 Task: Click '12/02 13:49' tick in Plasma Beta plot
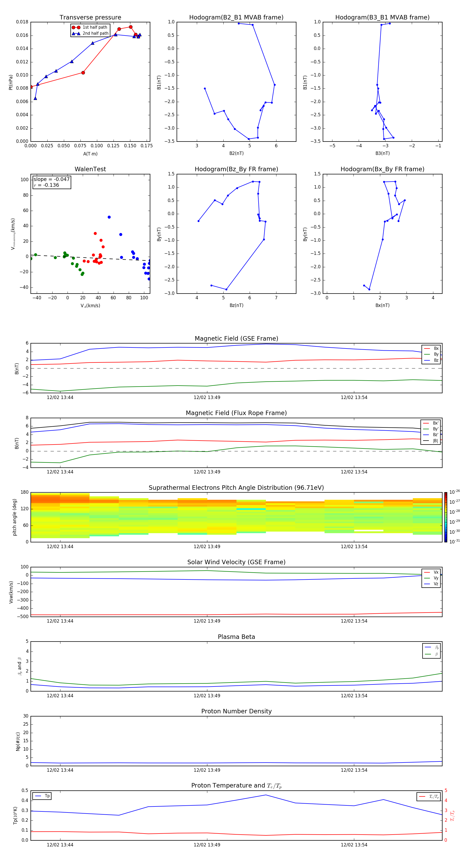(207, 696)
